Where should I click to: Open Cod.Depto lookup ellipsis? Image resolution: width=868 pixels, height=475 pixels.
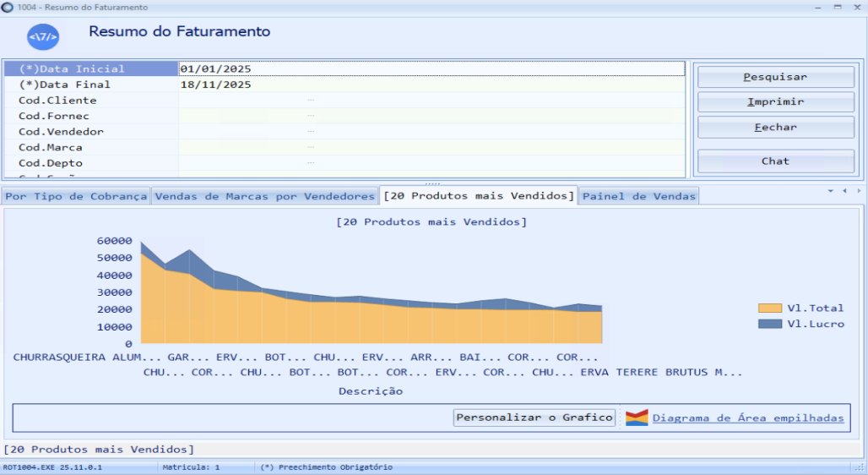coord(311,163)
